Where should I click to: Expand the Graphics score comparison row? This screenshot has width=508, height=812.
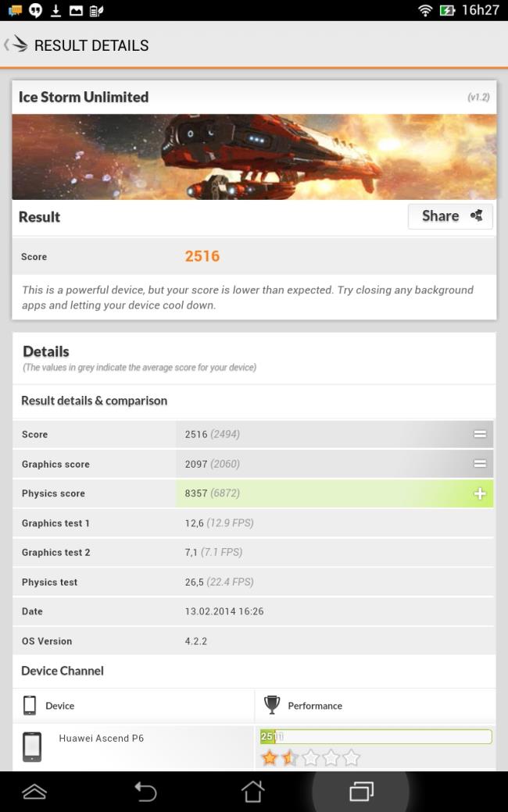click(x=480, y=464)
